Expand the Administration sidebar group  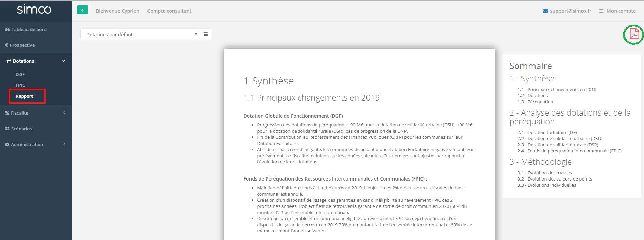tap(64, 144)
